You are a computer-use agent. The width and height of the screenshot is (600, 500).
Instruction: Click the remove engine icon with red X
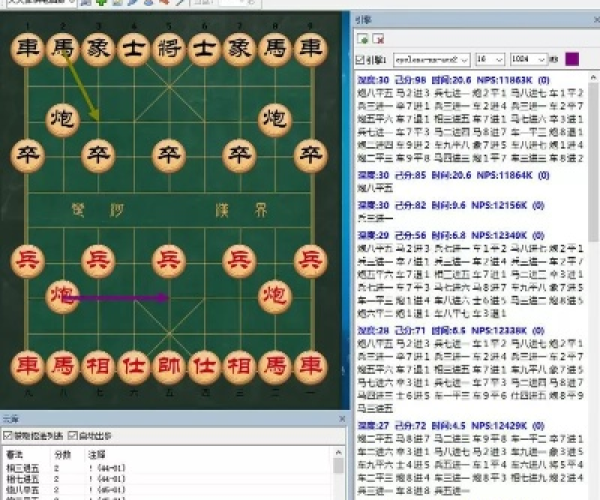click(x=378, y=39)
